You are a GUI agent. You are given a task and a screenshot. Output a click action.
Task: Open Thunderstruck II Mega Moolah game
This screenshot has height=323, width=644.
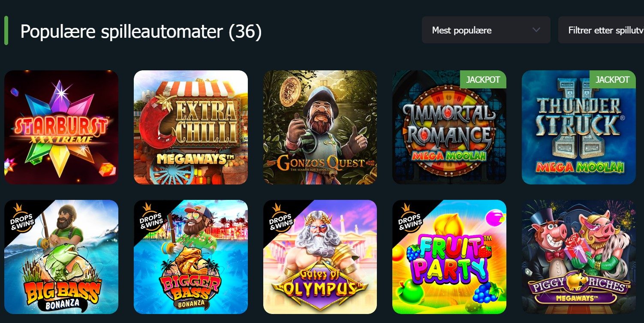[579, 127]
